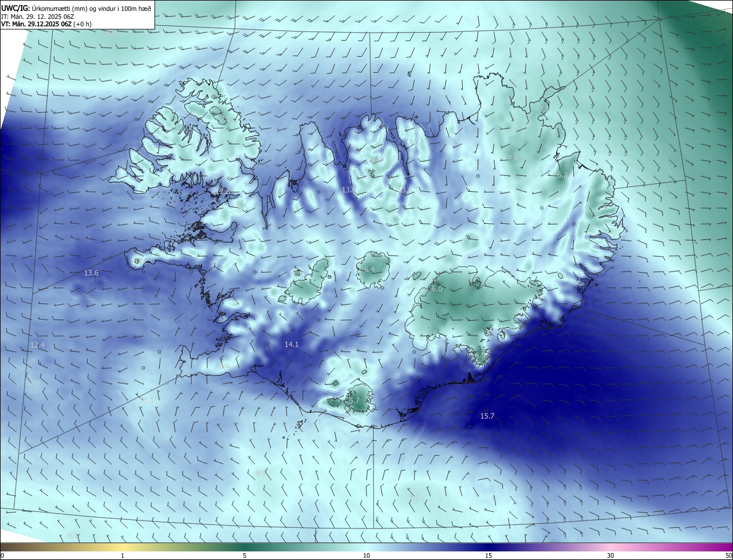Viewport: 733px width, 560px height.
Task: Click the 15.7 value label
Action: coord(487,416)
